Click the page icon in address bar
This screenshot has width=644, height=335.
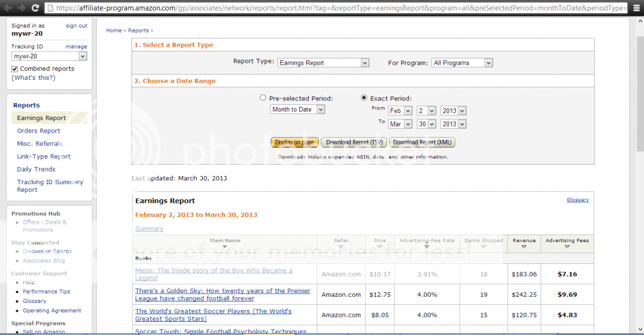pyautogui.click(x=50, y=8)
